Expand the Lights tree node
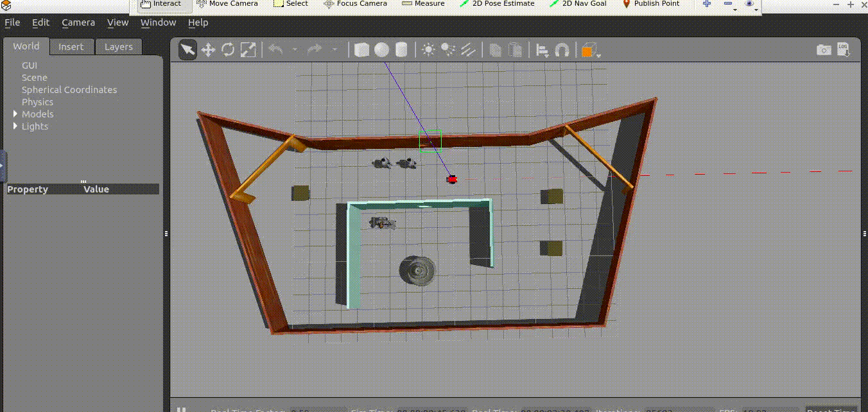 (16, 126)
